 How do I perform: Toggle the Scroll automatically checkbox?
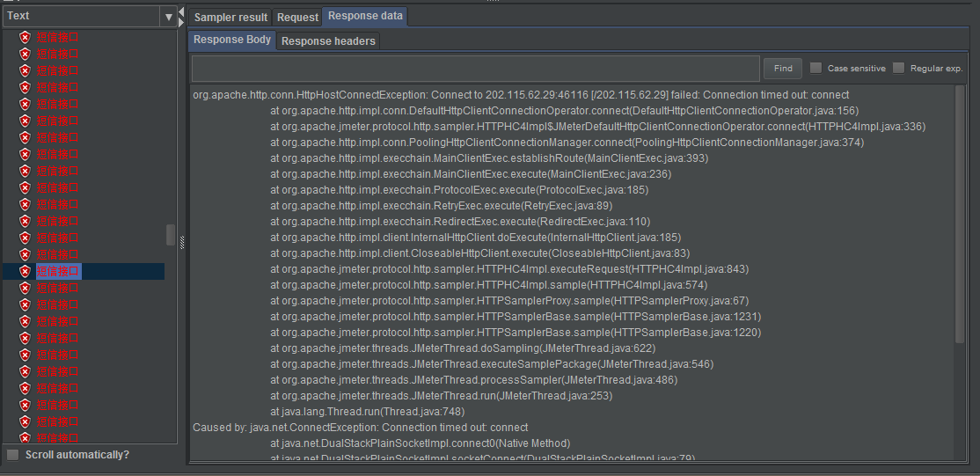pos(13,455)
